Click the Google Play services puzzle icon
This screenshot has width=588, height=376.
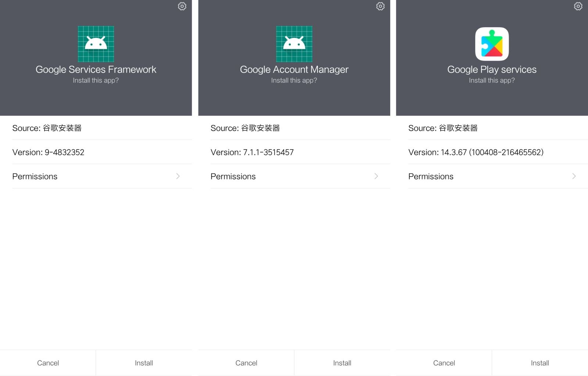(x=492, y=44)
